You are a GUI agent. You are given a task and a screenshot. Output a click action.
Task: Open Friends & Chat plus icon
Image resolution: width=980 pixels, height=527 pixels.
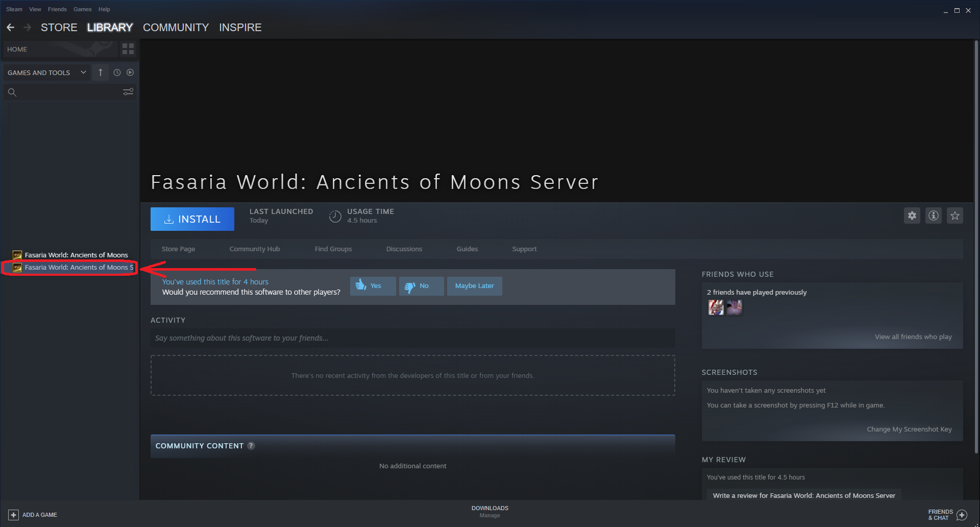(x=962, y=515)
